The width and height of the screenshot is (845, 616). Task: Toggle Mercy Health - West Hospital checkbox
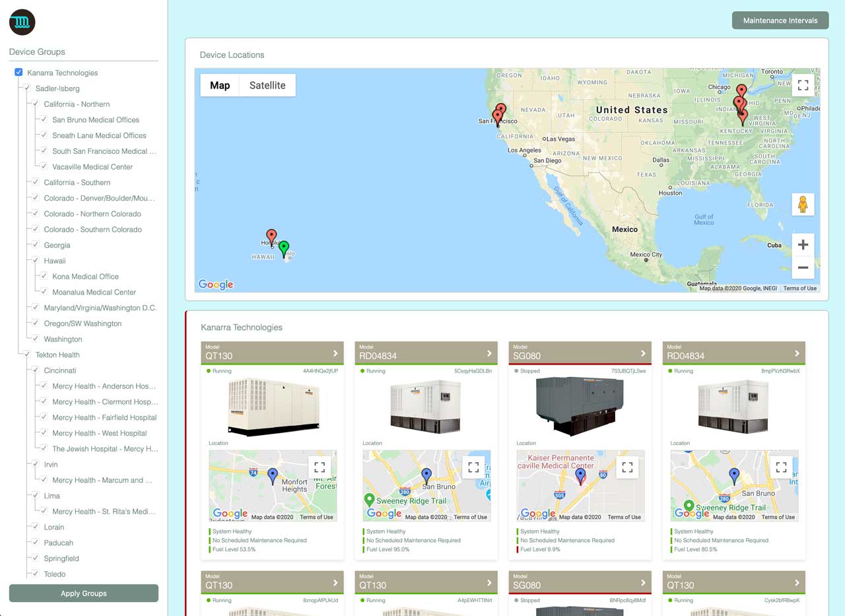point(44,433)
